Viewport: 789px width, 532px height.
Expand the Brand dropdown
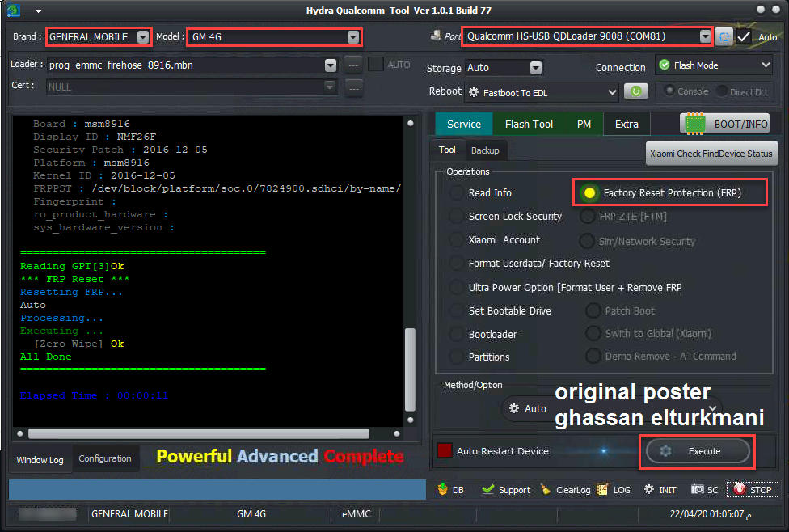pos(143,37)
